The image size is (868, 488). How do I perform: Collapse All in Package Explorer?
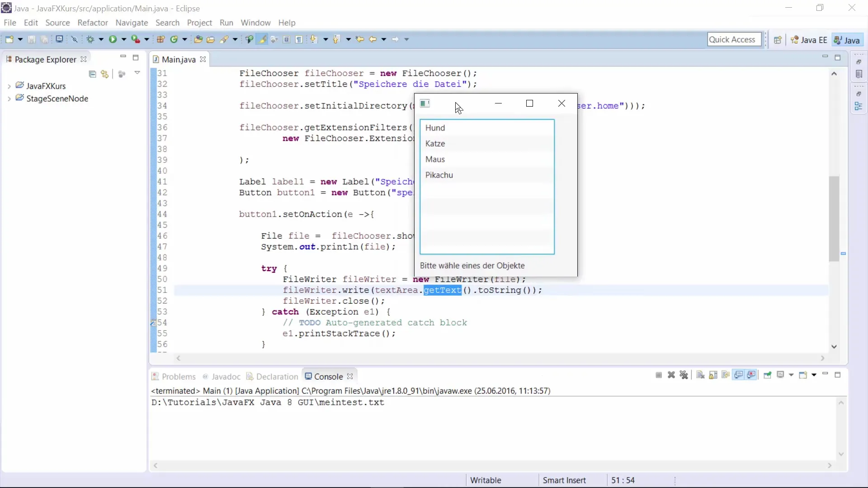[93, 74]
